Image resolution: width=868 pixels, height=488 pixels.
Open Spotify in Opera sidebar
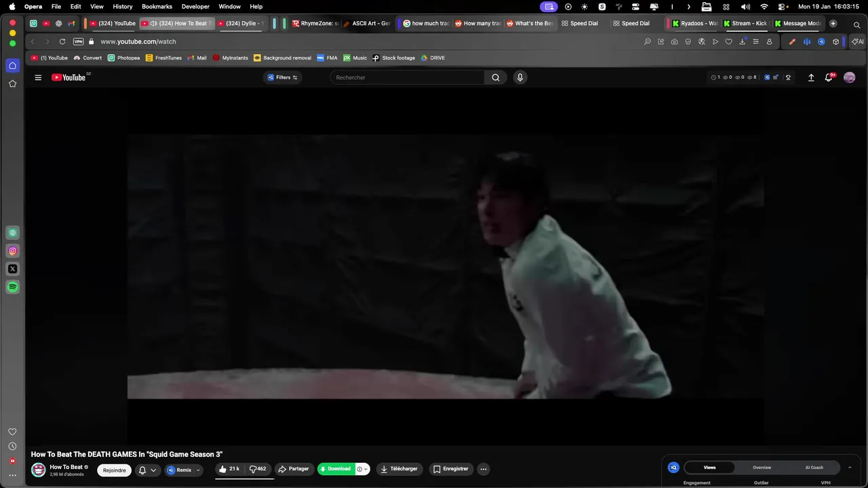(x=12, y=287)
